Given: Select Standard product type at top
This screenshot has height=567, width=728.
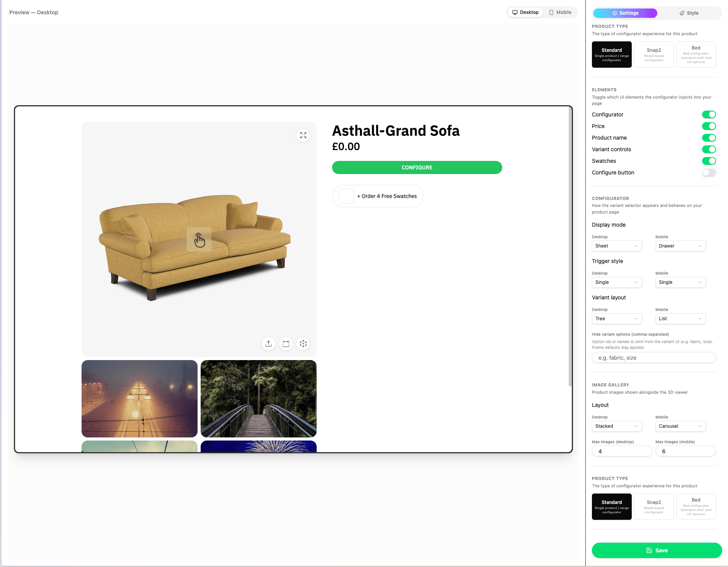Looking at the screenshot, I should point(612,55).
